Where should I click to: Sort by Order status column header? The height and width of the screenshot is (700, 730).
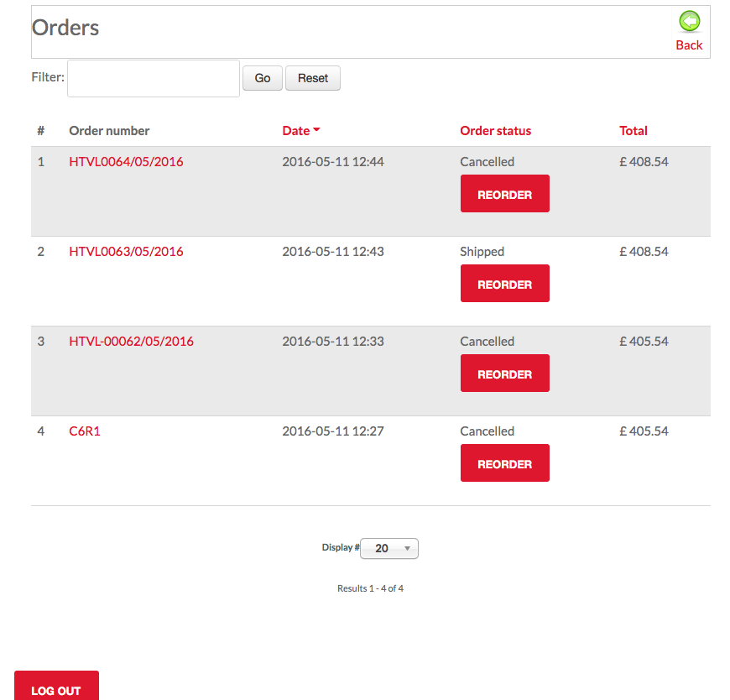(x=495, y=131)
